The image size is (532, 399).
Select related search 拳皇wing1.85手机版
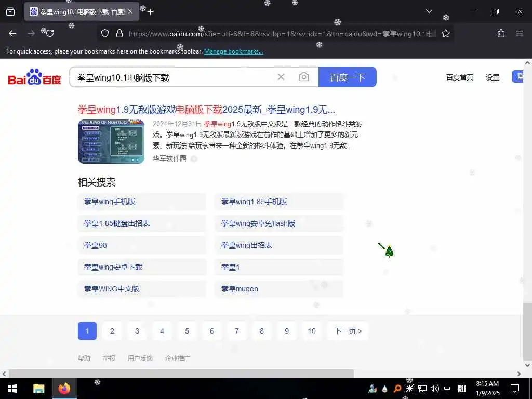[x=279, y=202]
